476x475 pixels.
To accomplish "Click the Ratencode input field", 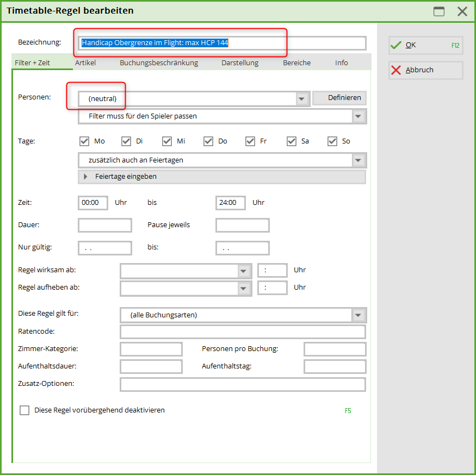I will [243, 332].
